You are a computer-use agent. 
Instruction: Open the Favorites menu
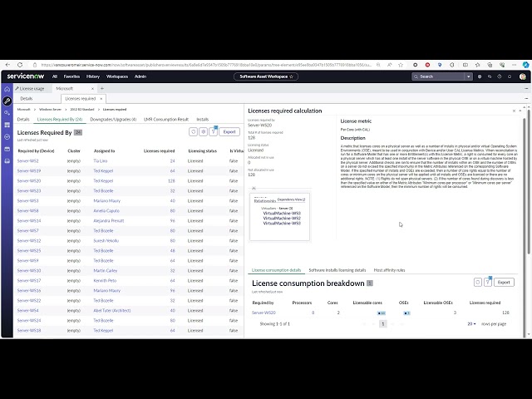point(71,76)
